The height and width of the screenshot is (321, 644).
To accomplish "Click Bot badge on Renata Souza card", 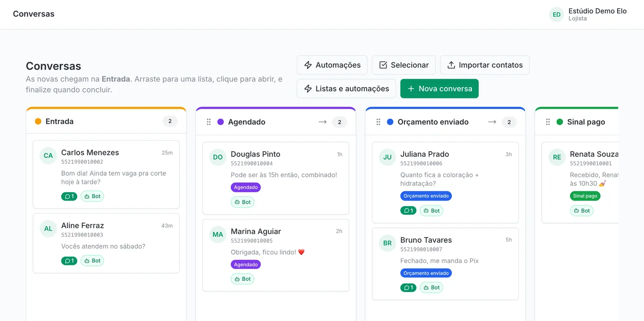I will 581,211.
